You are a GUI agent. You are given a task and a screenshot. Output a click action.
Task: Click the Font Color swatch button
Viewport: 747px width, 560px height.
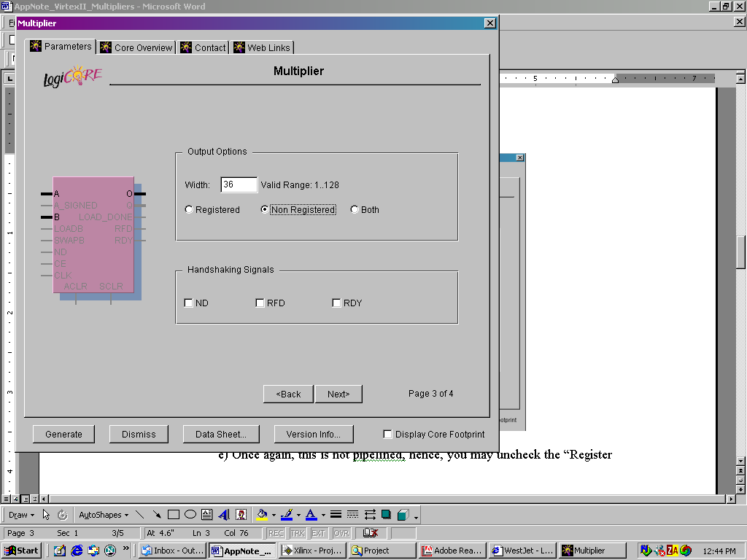point(310,515)
